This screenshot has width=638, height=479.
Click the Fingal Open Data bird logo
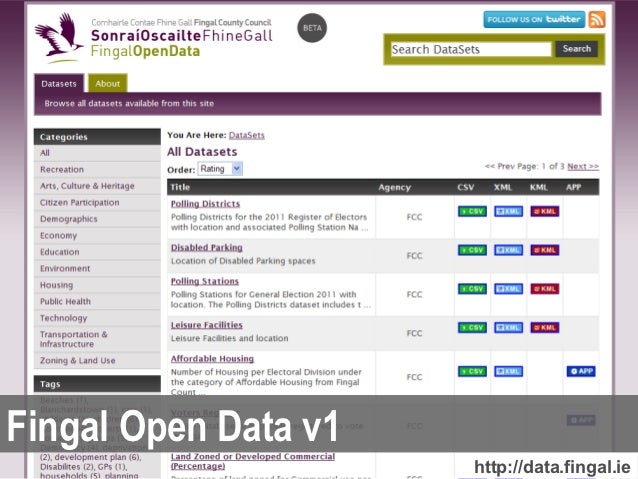click(x=60, y=37)
